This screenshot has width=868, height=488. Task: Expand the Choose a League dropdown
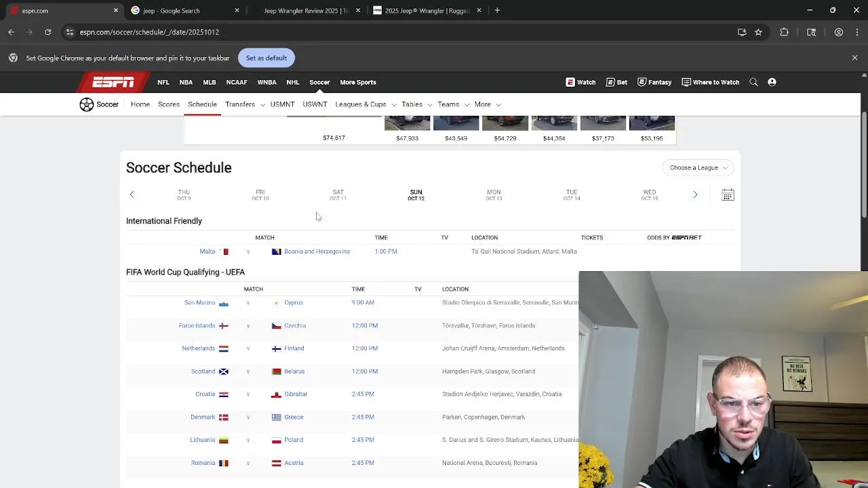698,167
